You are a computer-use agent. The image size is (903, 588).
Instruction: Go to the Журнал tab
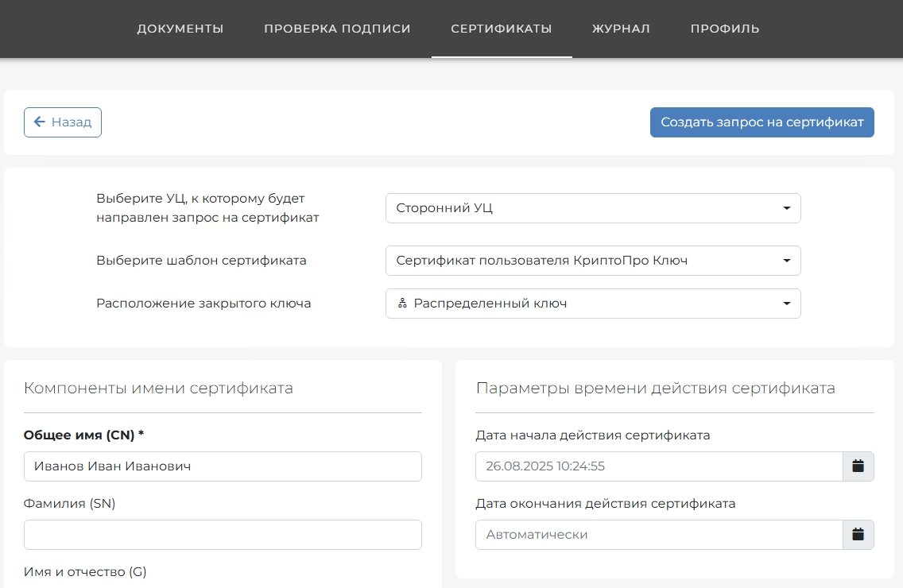coord(621,29)
